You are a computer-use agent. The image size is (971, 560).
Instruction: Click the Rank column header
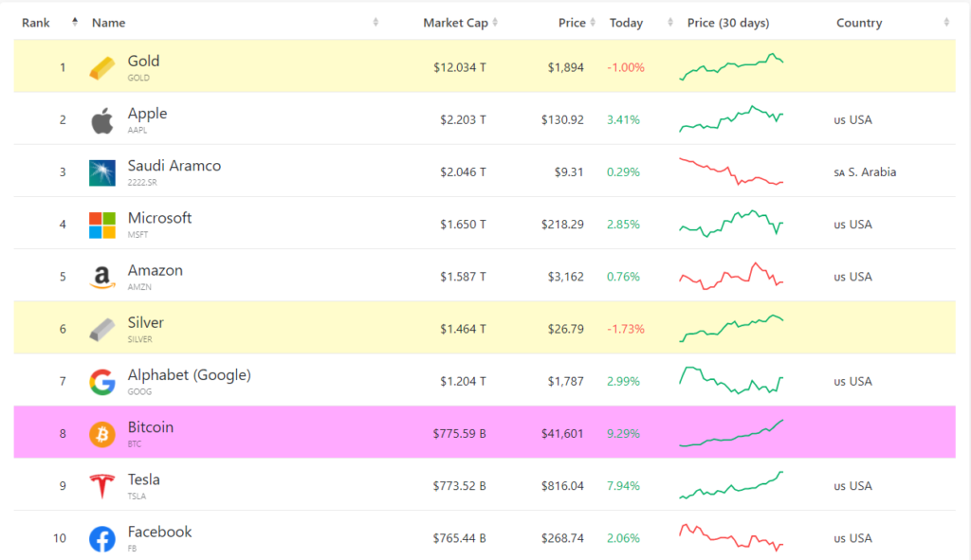(x=35, y=23)
